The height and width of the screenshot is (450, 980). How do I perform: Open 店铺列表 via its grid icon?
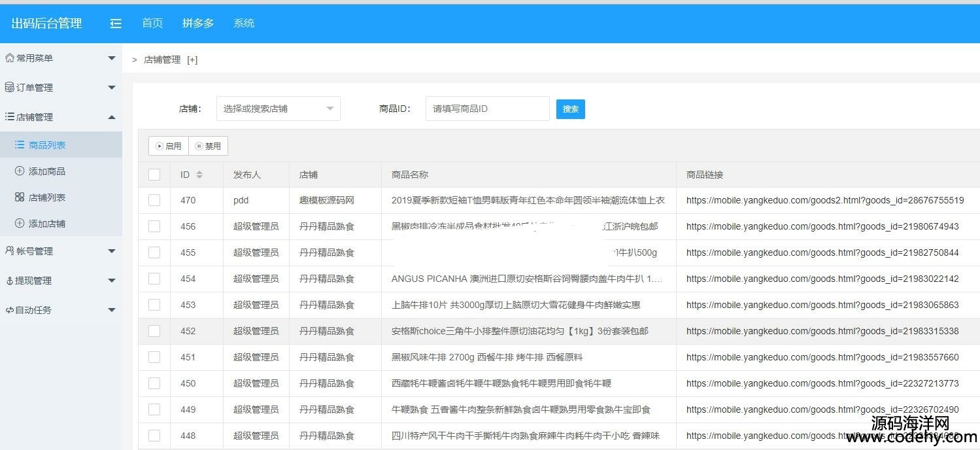(20, 198)
